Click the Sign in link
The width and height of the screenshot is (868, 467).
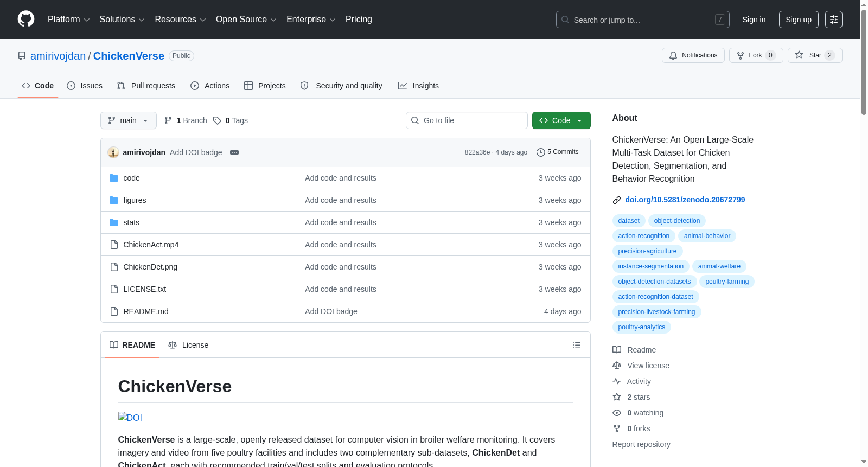(x=754, y=20)
